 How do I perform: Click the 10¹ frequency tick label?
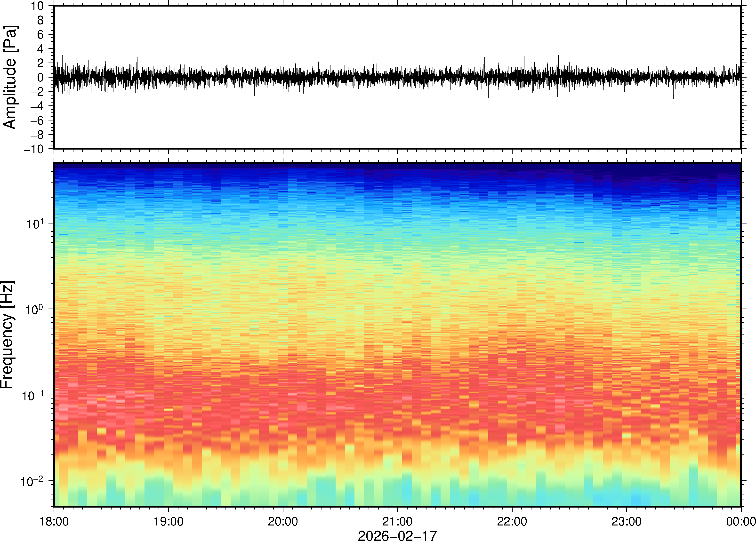(35, 223)
